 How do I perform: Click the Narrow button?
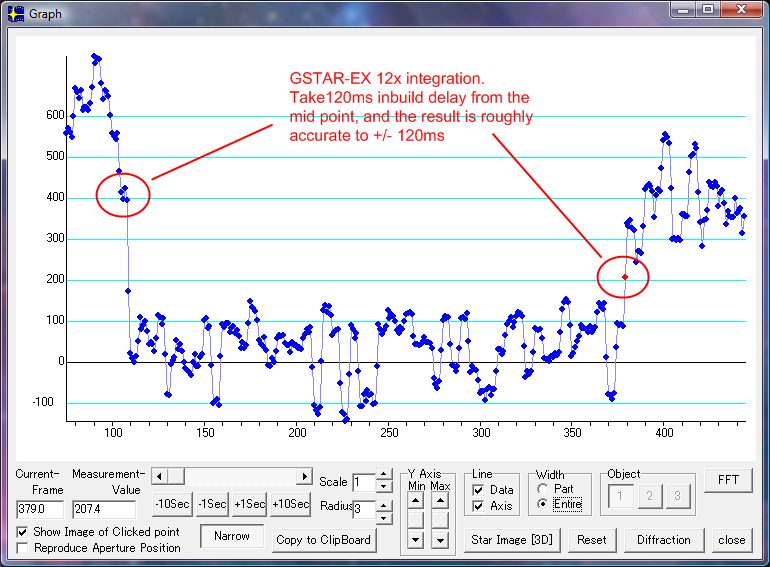coord(232,536)
